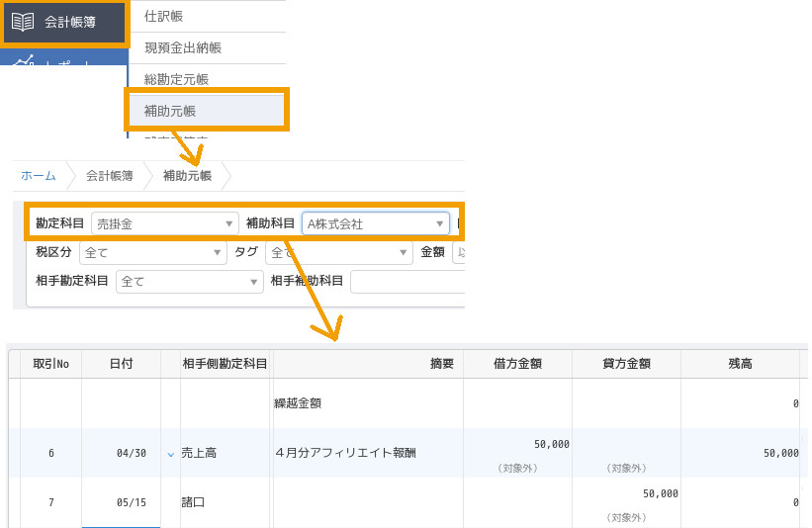Click the 4月分アフィリエイト報酬 description

point(345,453)
